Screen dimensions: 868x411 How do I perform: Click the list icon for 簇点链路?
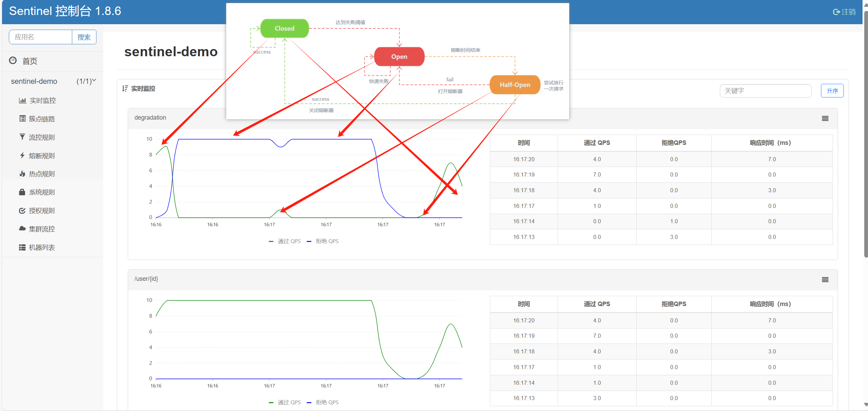point(22,119)
